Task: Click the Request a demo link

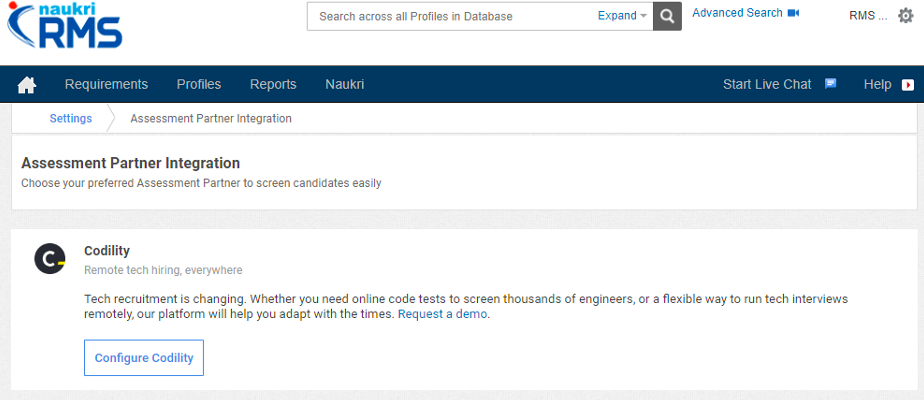Action: pyautogui.click(x=443, y=314)
